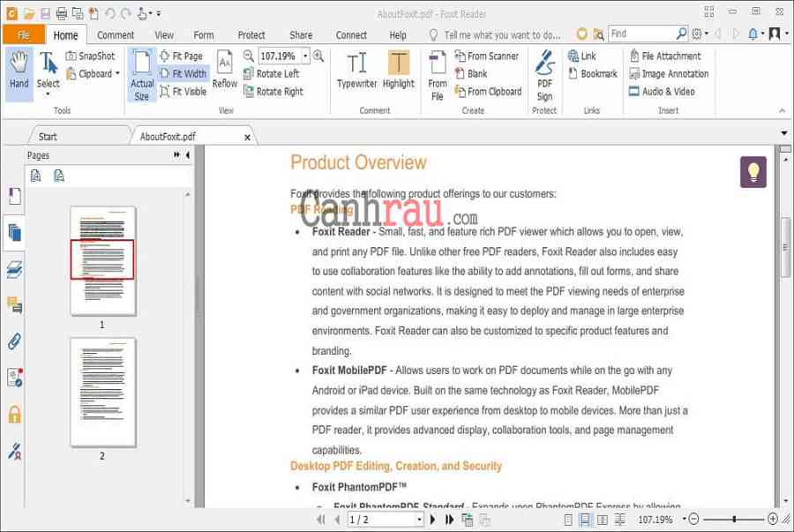Image resolution: width=794 pixels, height=532 pixels.
Task: Toggle Fit Width zoom mode
Action: [x=184, y=74]
